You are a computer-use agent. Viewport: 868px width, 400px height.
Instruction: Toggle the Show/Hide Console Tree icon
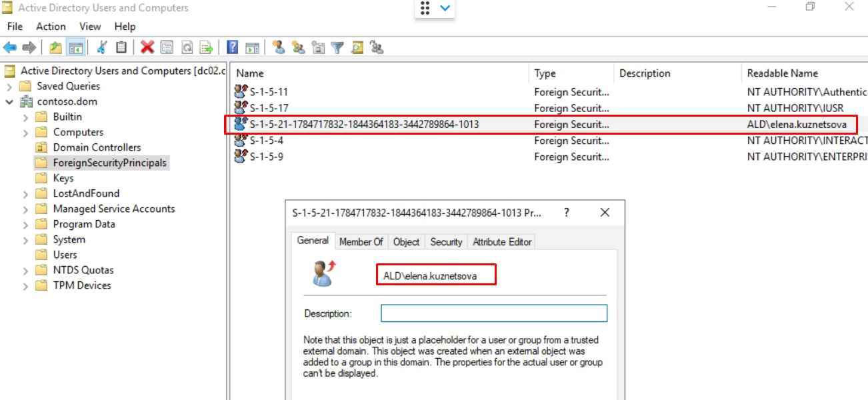pos(76,47)
